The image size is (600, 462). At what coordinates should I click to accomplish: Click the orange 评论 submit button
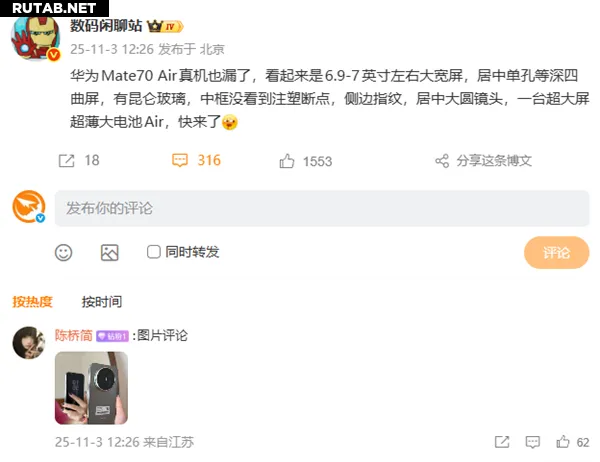(x=556, y=253)
